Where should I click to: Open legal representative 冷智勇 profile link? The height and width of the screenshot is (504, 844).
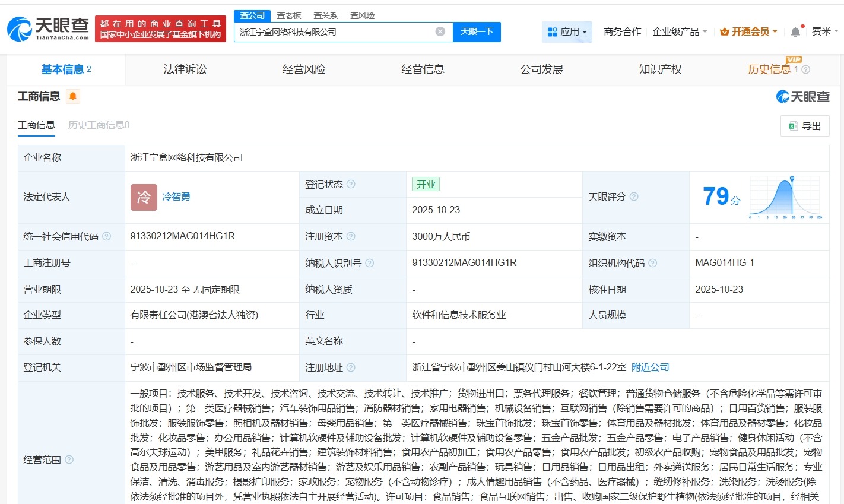pos(176,196)
